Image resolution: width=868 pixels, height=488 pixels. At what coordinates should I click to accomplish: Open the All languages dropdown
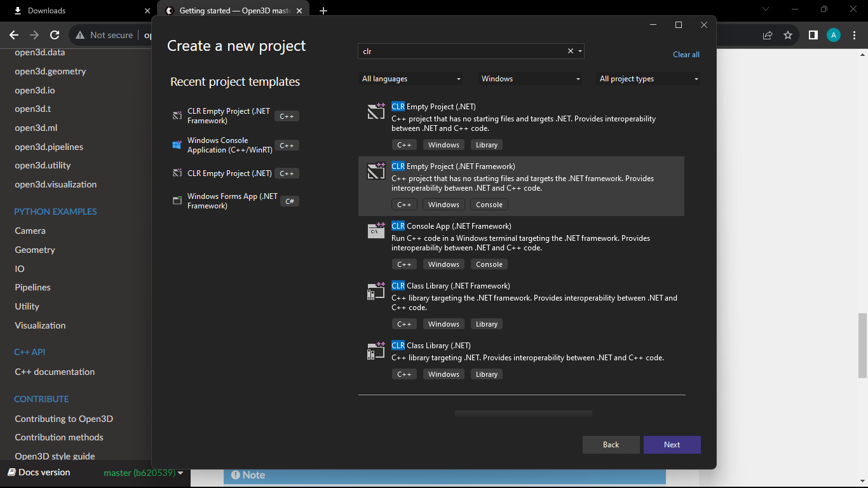[x=411, y=79]
